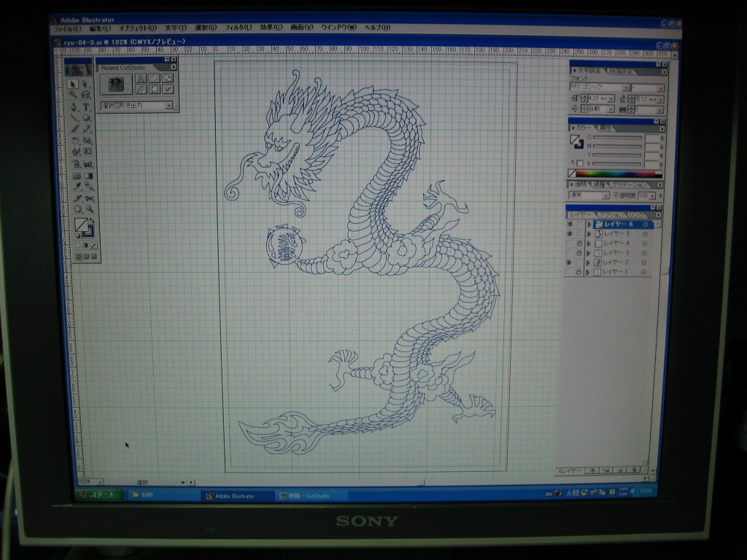
Task: Show レイヤー 3 via its visibility box
Action: click(569, 253)
